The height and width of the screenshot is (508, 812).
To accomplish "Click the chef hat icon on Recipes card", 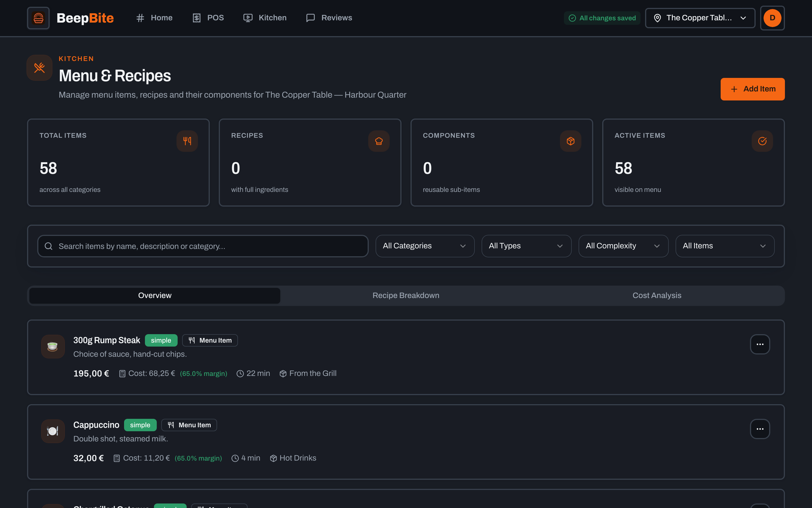I will (x=379, y=141).
